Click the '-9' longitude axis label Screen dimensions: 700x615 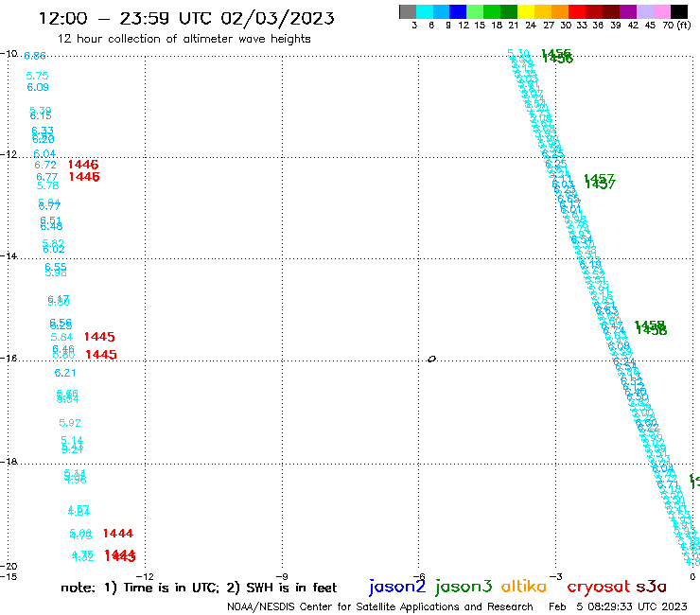click(x=282, y=576)
